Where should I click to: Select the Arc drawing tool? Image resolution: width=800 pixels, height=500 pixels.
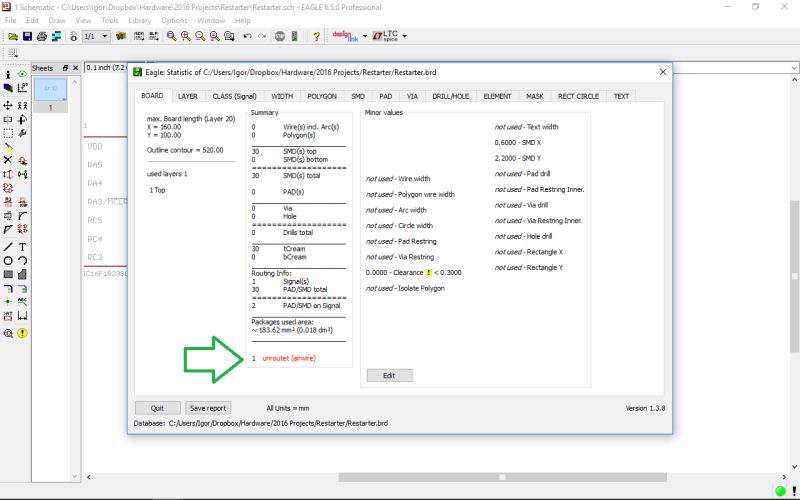(x=22, y=261)
